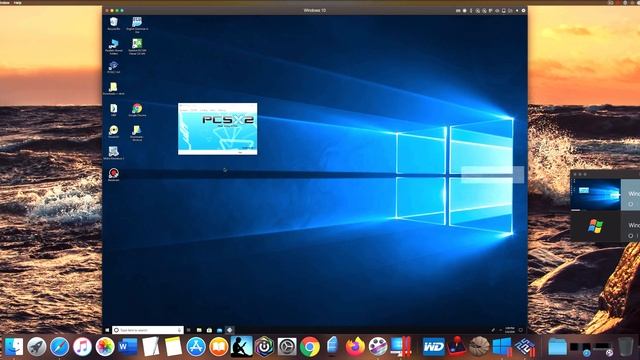Open the blue document app next to Chrome in Dock
Screen dimensions: 640x360
tap(333, 347)
